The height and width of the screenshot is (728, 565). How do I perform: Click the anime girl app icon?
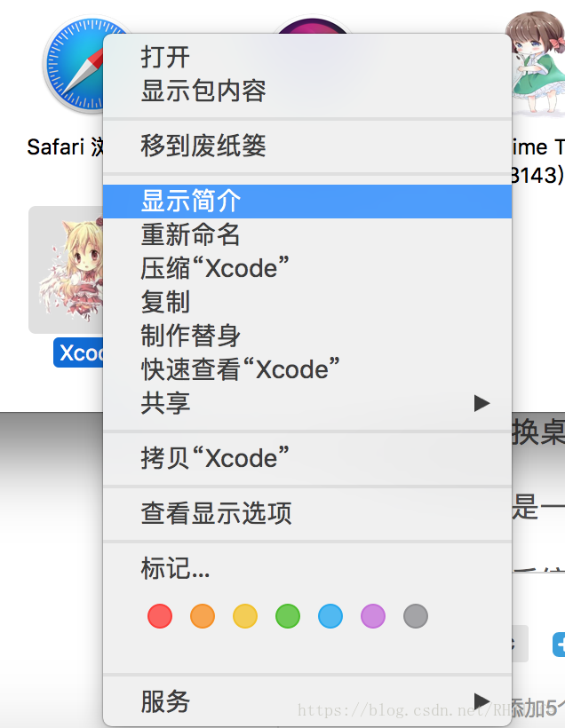(537, 62)
